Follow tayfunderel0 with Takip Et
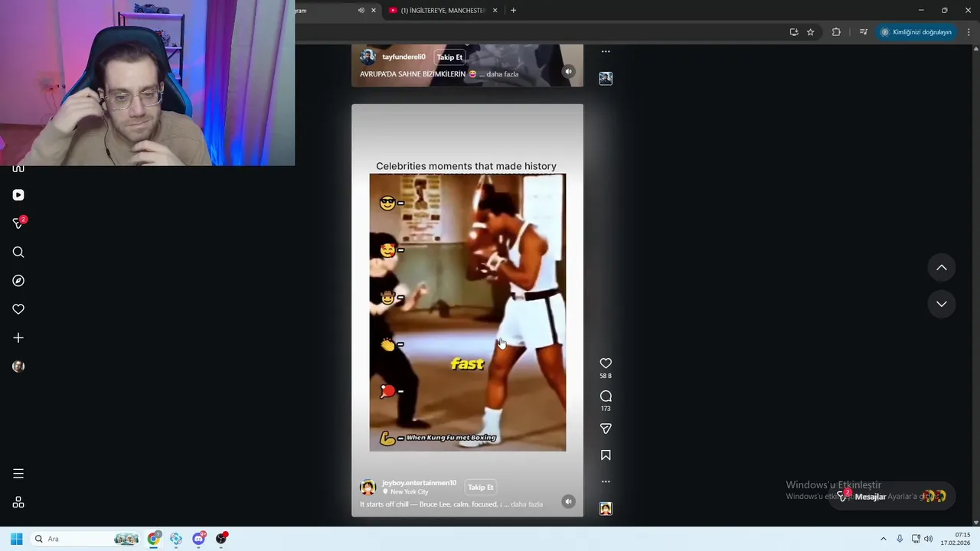The width and height of the screenshot is (980, 551). pyautogui.click(x=449, y=57)
